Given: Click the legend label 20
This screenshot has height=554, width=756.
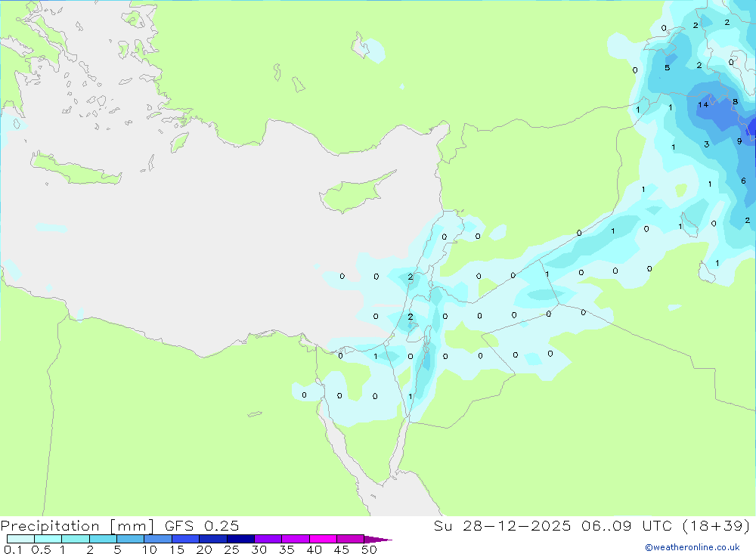Looking at the screenshot, I should (204, 549).
